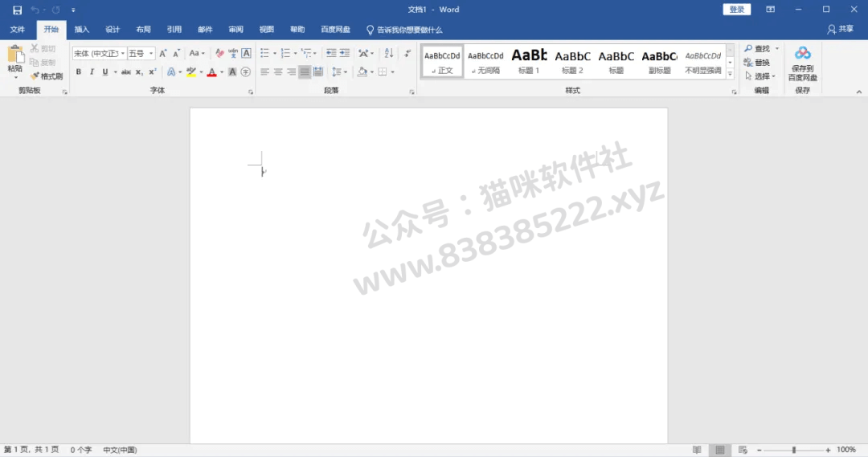Open the borders dropdown arrow

[x=392, y=72]
